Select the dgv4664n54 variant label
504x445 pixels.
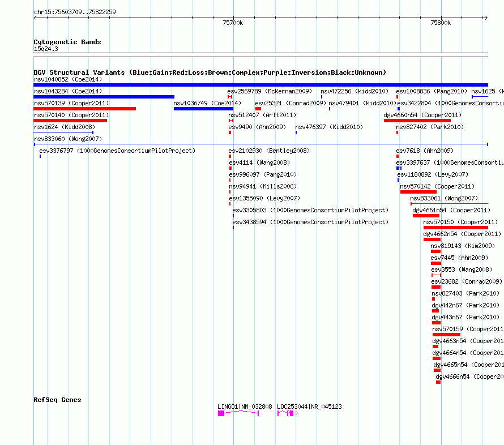point(468,353)
